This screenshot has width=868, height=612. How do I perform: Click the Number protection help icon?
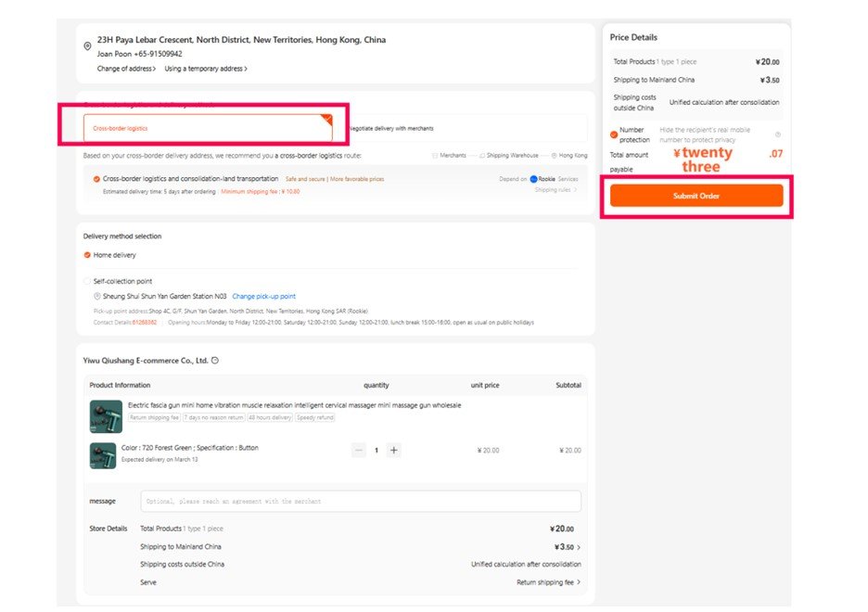point(777,134)
